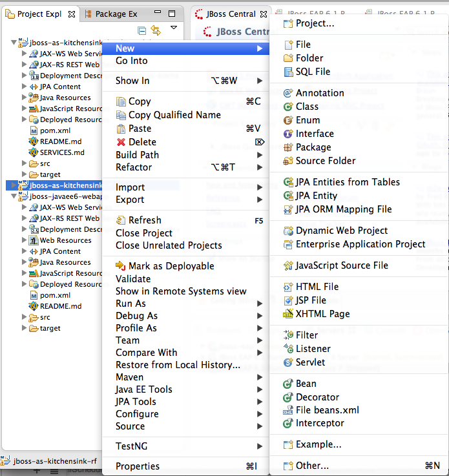Choose Example... in the New submenu
Screen dimensions: 449x476
pos(359,444)
